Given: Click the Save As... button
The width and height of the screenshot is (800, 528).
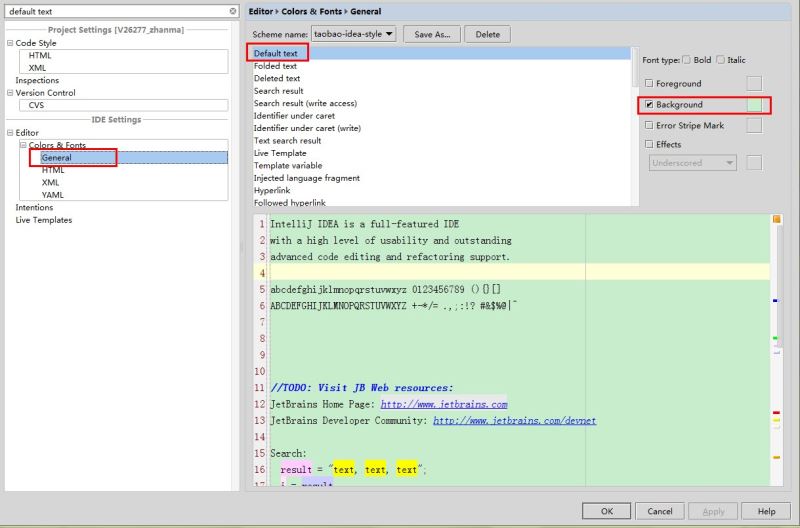Looking at the screenshot, I should point(432,34).
